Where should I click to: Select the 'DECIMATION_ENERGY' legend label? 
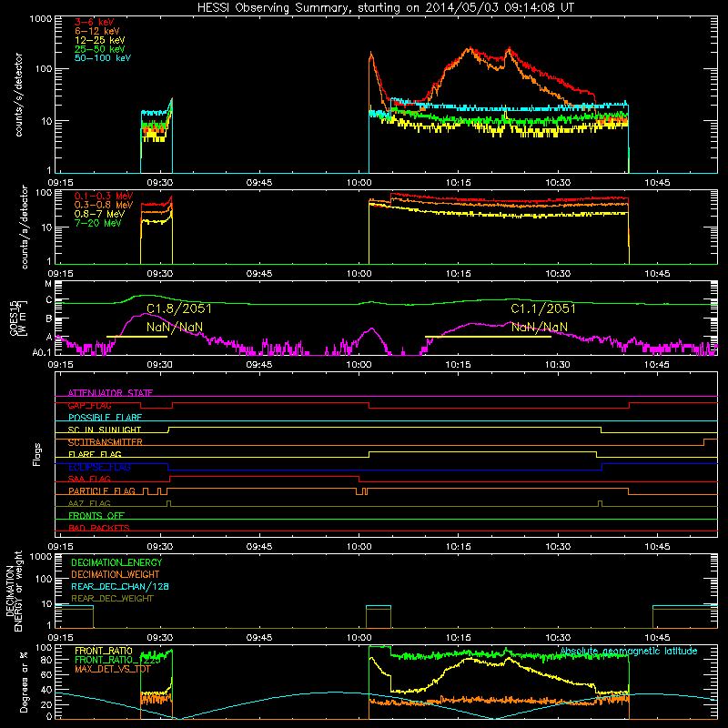coord(116,562)
